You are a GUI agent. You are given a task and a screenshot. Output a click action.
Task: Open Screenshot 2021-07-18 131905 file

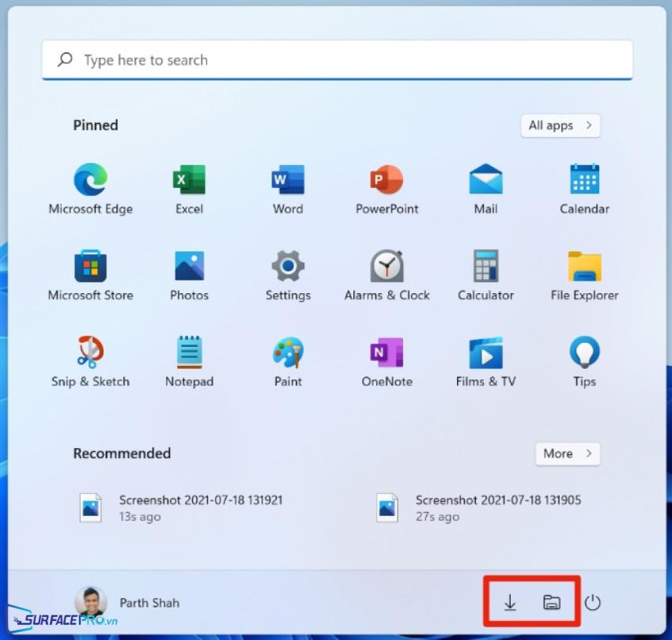[x=478, y=508]
